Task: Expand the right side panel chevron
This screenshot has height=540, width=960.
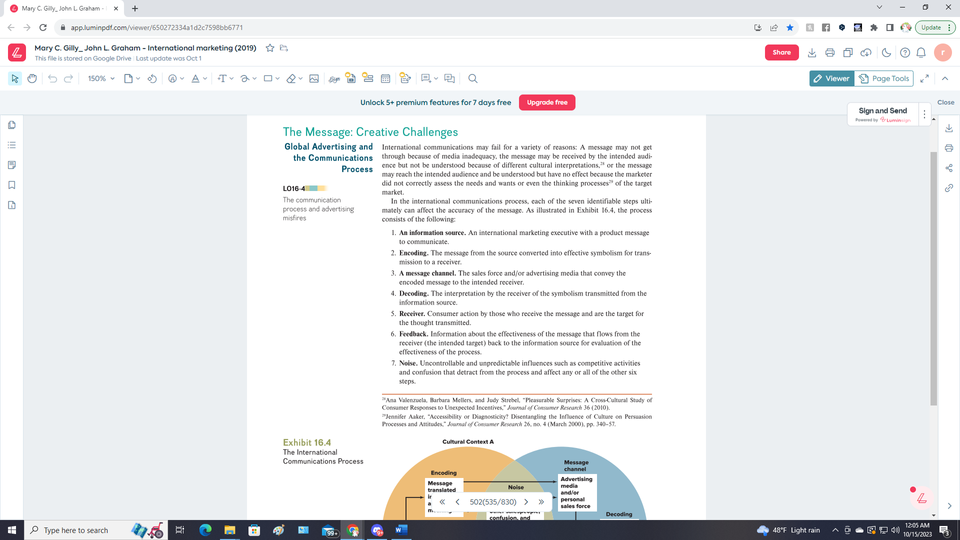Action: tap(949, 506)
